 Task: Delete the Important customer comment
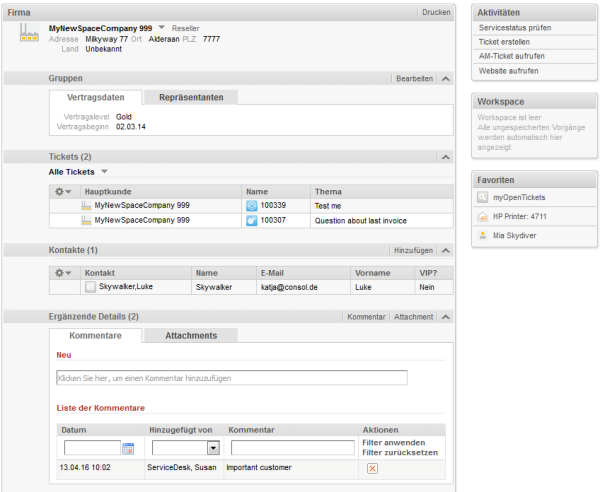coord(372,468)
